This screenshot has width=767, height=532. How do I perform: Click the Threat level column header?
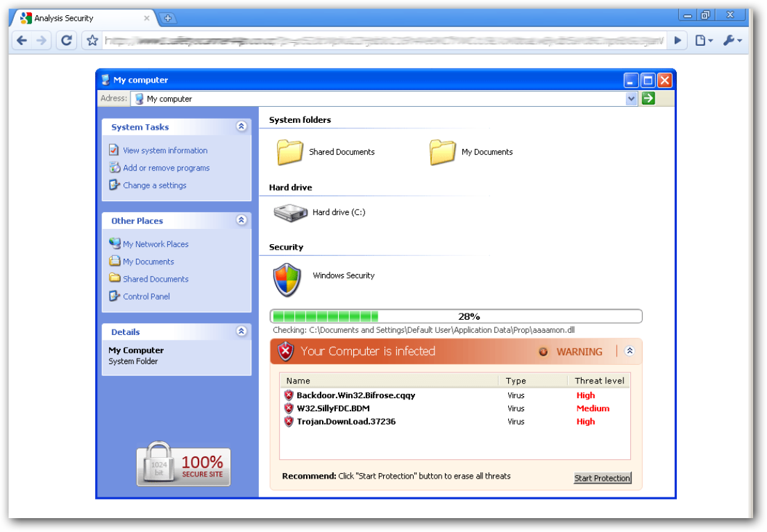599,381
